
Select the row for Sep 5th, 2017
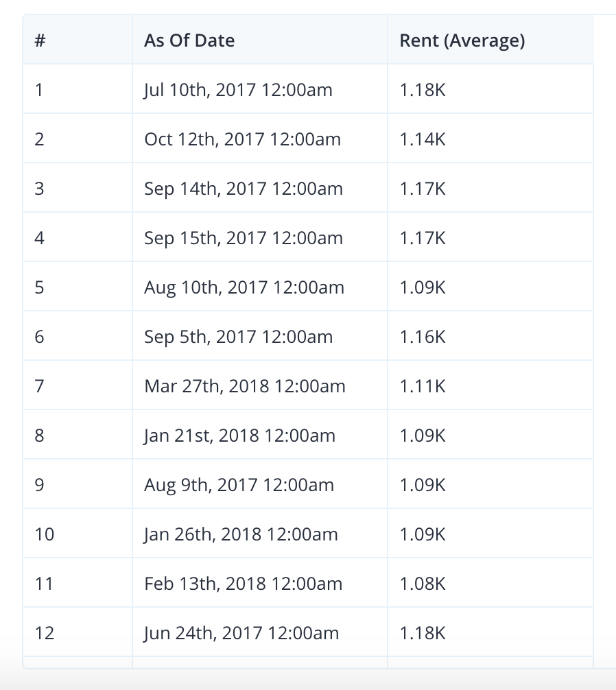click(237, 336)
